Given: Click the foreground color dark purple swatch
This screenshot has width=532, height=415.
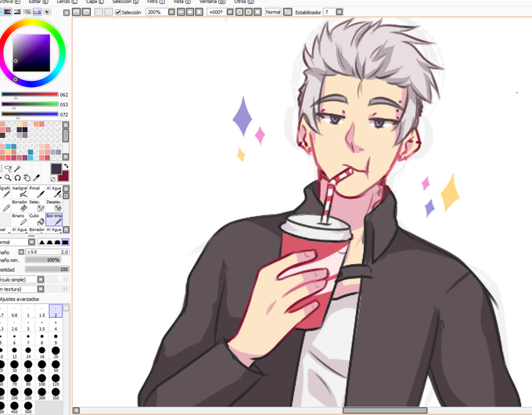Looking at the screenshot, I should coord(56,169).
